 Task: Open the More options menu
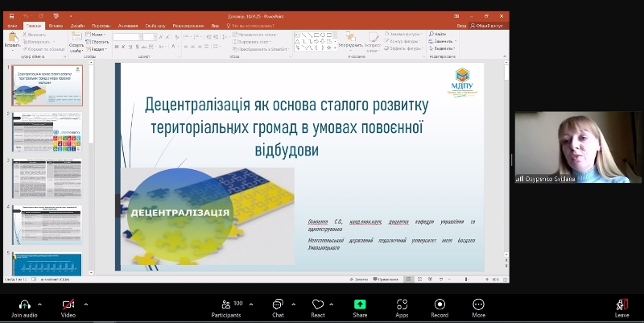pyautogui.click(x=479, y=304)
